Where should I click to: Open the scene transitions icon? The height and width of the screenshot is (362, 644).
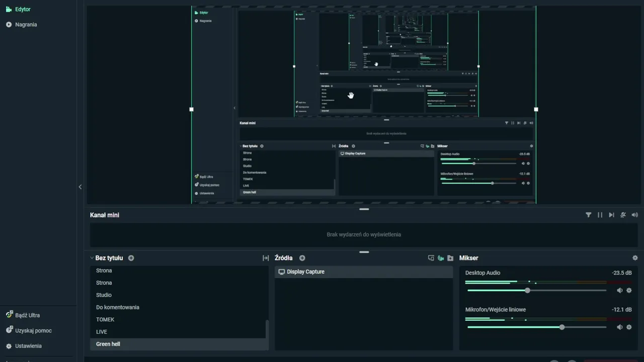[266, 258]
